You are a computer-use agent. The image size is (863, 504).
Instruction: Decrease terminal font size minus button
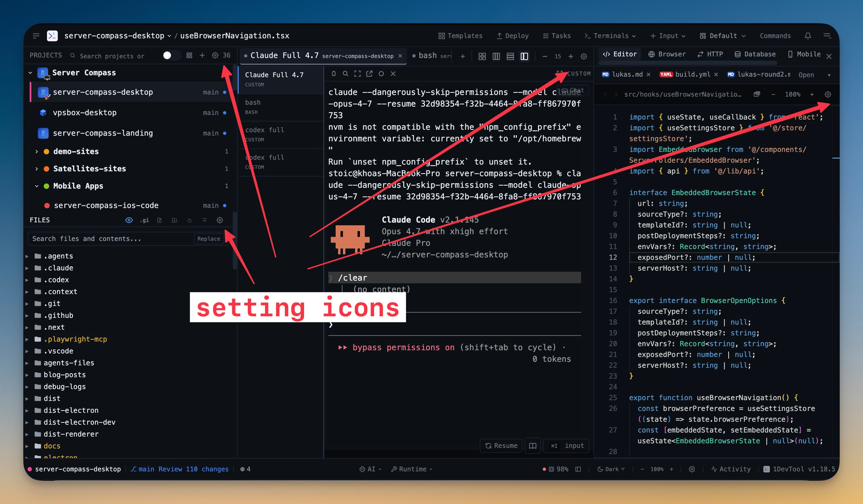click(545, 56)
